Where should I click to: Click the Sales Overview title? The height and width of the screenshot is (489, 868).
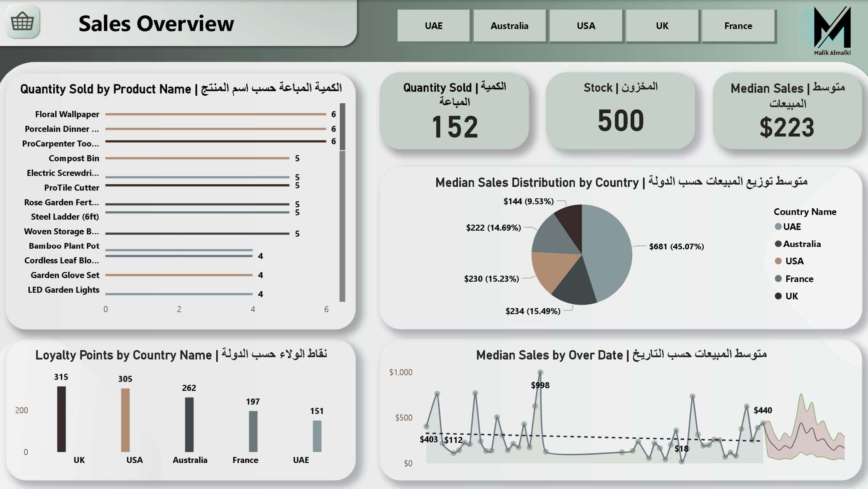pyautogui.click(x=156, y=23)
